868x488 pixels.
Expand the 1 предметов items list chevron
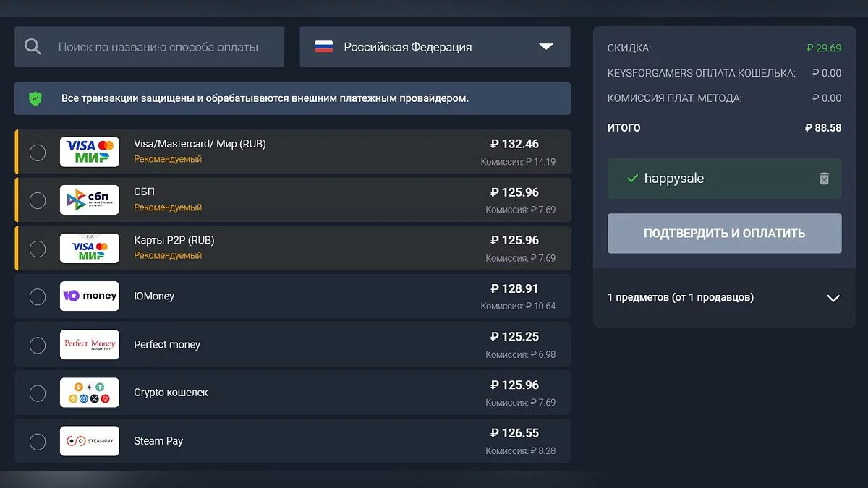(833, 298)
